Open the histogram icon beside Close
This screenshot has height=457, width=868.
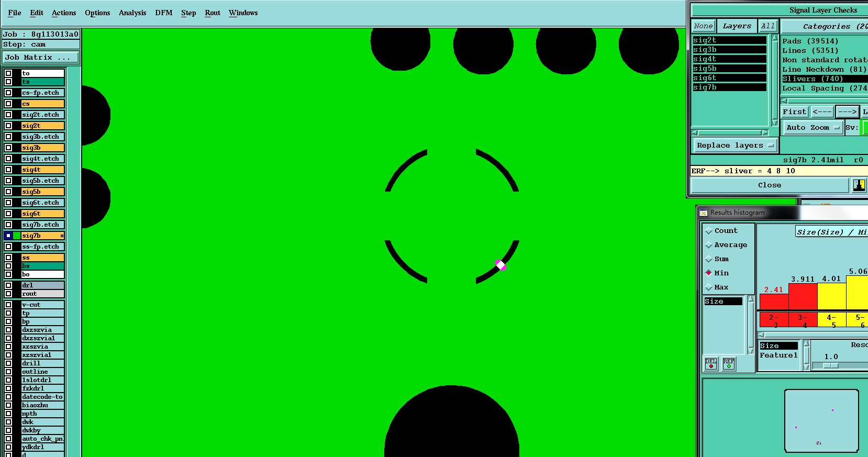[859, 185]
